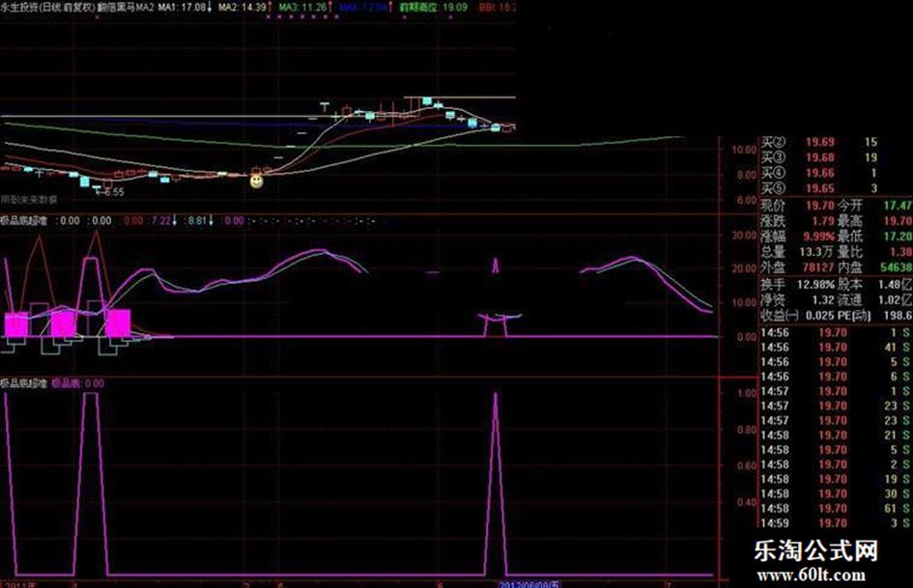
Task: Select the 14:58 tick row with volume 21
Action: [837, 435]
